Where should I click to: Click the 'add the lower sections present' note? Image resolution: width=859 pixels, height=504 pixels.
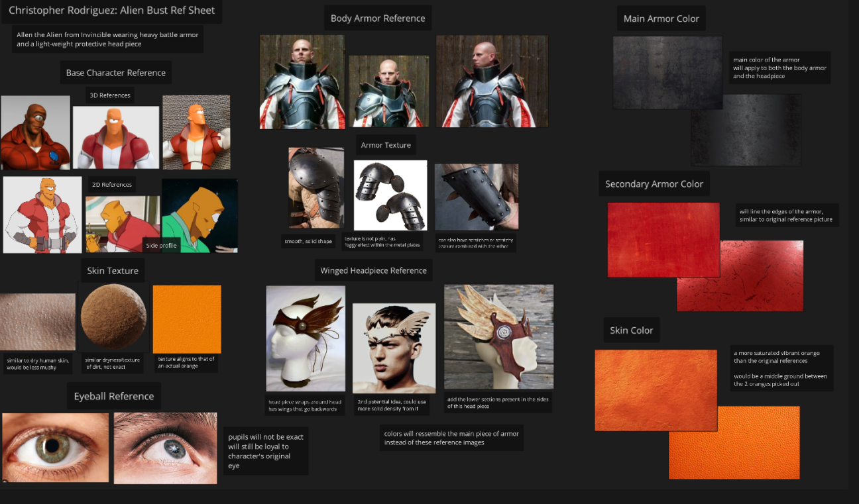click(x=498, y=403)
